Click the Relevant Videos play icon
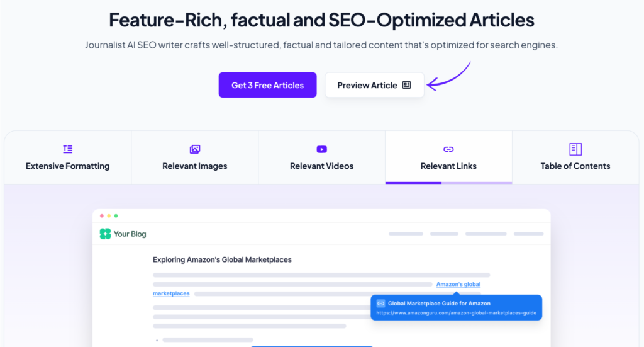This screenshot has height=347, width=644. (x=321, y=149)
